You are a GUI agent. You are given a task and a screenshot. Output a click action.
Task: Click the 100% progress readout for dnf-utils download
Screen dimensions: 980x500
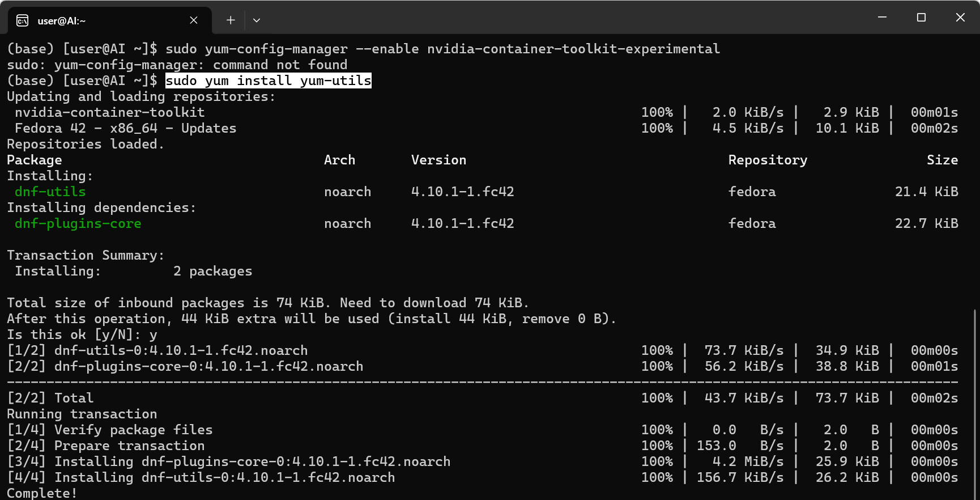[x=657, y=350]
